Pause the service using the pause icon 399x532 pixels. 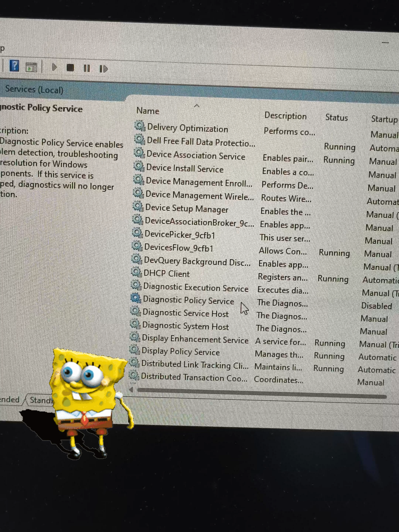pyautogui.click(x=87, y=68)
